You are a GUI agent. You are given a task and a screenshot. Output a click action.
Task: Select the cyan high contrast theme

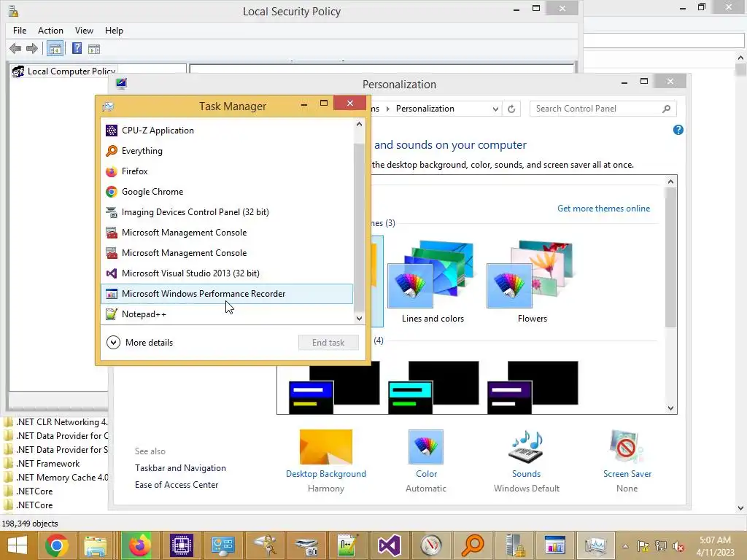433,387
